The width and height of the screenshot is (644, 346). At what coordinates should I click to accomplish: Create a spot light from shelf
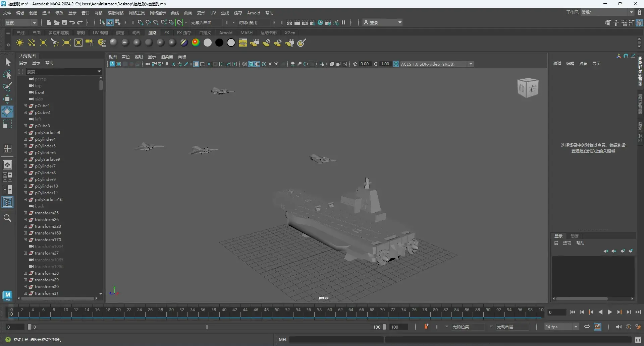pos(55,43)
